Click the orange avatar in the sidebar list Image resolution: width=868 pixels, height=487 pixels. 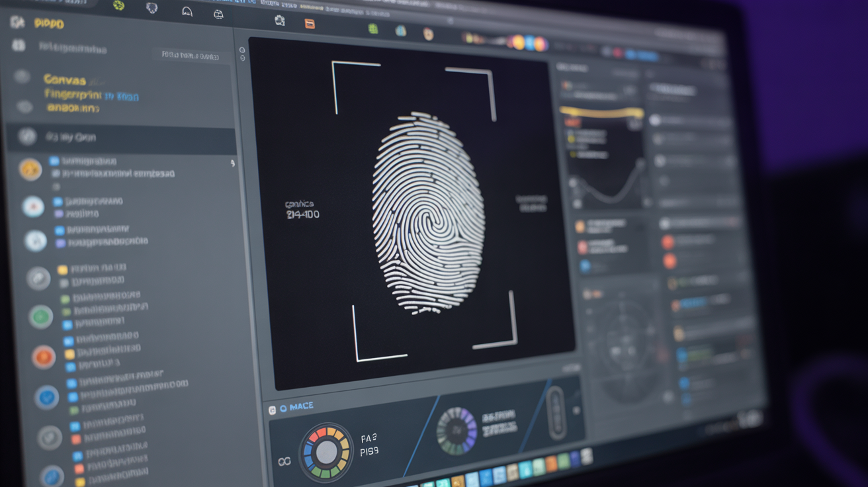coord(30,169)
